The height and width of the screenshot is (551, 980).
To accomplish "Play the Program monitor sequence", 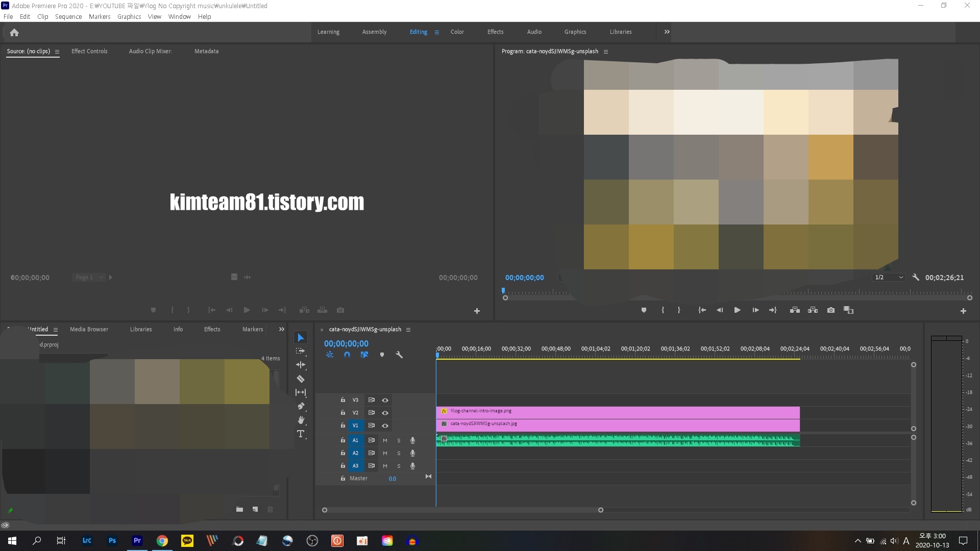I will click(x=737, y=310).
